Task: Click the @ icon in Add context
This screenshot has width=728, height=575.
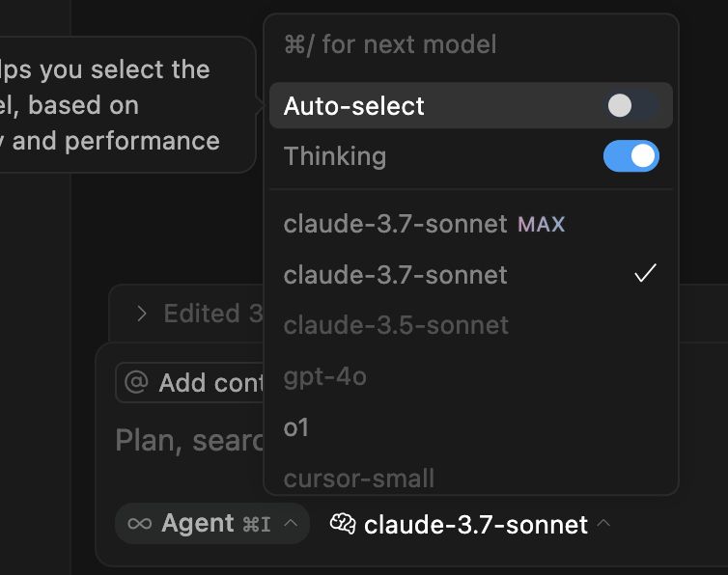Action: click(136, 382)
